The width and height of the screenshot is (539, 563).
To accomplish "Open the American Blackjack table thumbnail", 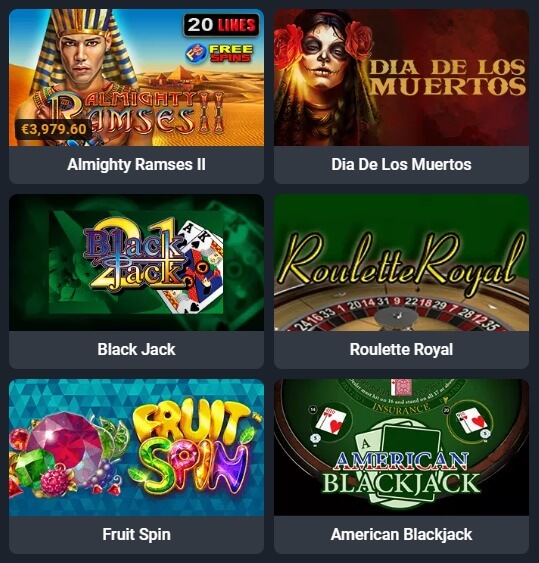I will click(x=401, y=447).
